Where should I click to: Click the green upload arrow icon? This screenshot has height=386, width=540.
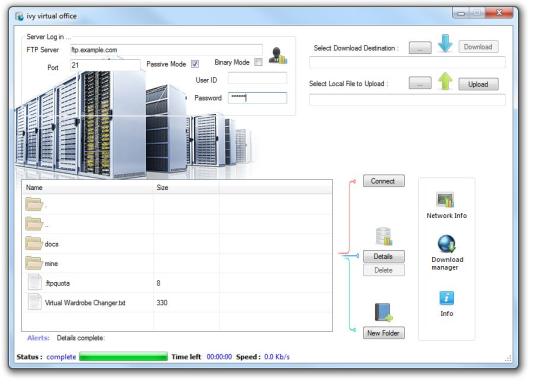(445, 81)
